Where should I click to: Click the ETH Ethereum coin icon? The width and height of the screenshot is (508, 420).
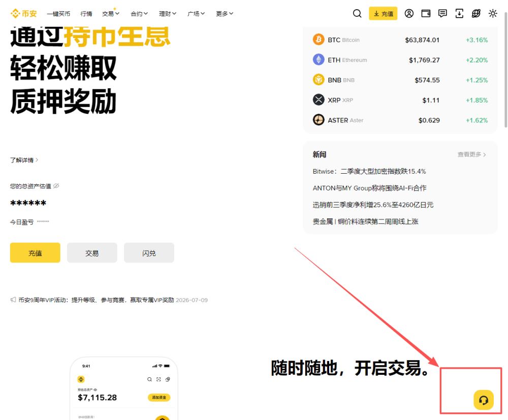(x=319, y=59)
